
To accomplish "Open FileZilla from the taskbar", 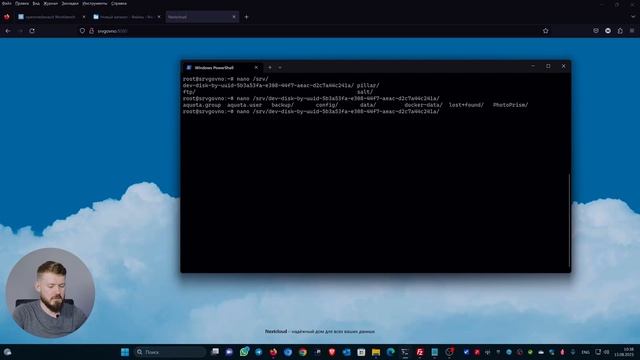I will pos(420,352).
